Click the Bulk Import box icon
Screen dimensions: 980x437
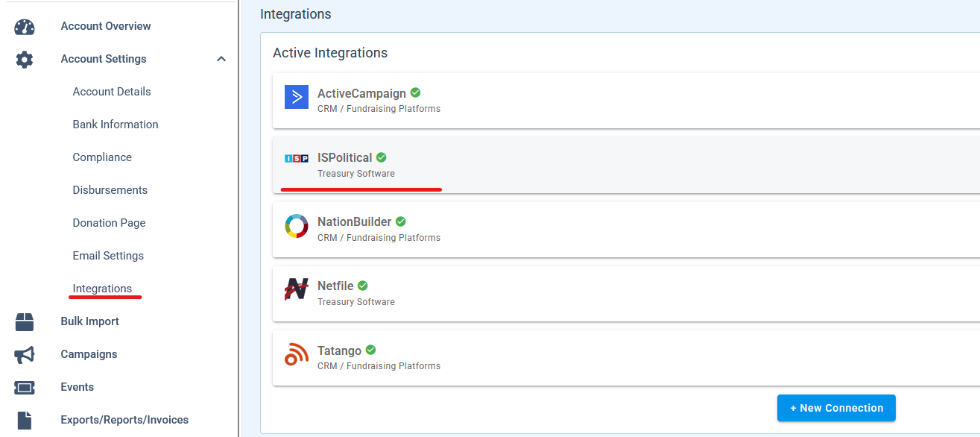click(x=25, y=322)
